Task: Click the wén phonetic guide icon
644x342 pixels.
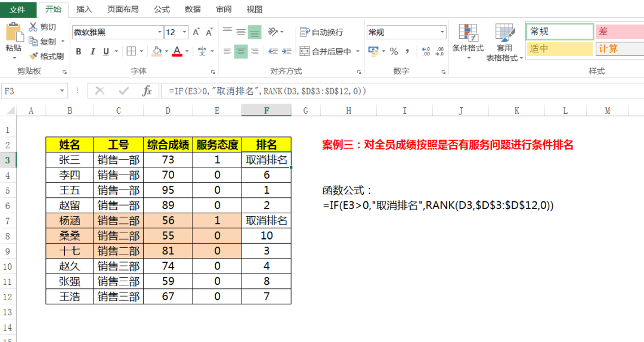Action: click(x=202, y=51)
